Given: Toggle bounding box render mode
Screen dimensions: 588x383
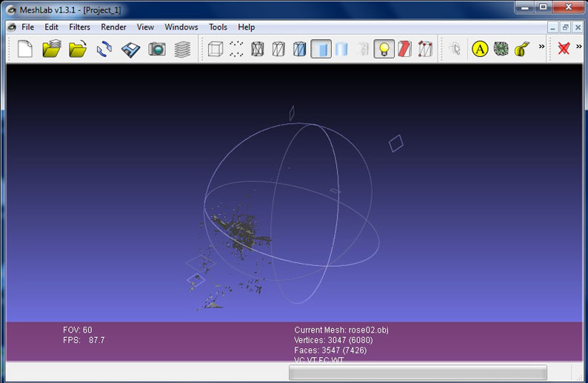Looking at the screenshot, I should click(216, 49).
